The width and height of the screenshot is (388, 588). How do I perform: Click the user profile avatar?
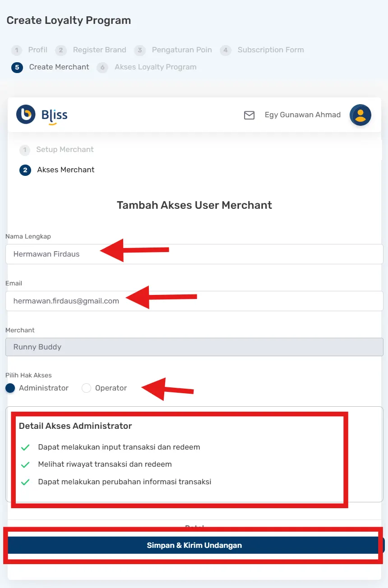click(360, 115)
